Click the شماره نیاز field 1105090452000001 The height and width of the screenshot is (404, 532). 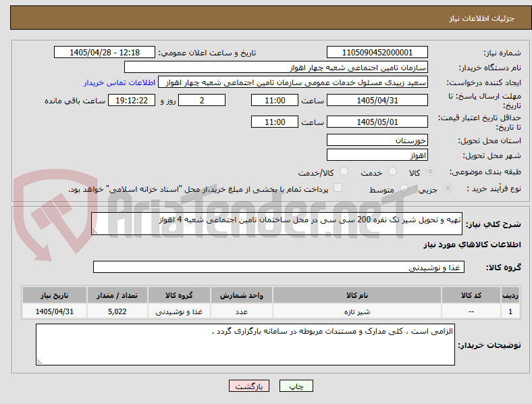tap(377, 52)
